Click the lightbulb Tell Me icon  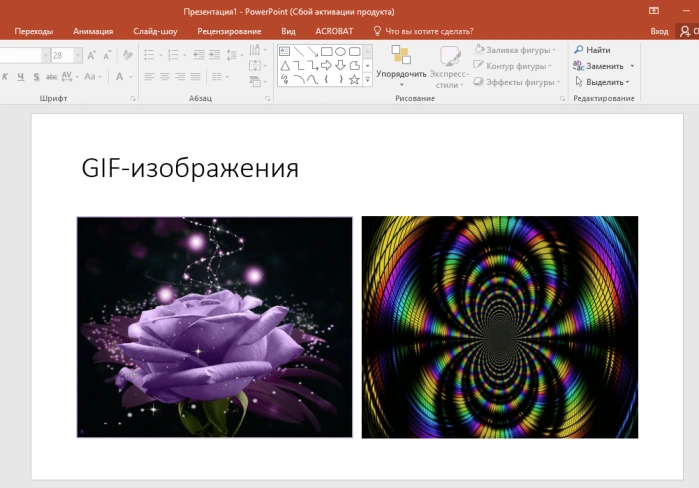point(377,31)
